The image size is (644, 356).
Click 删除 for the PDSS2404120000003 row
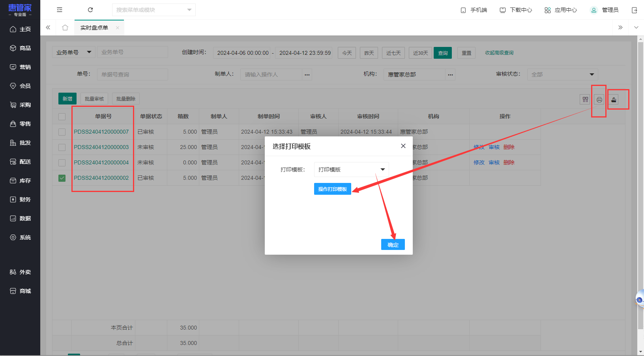tap(509, 147)
